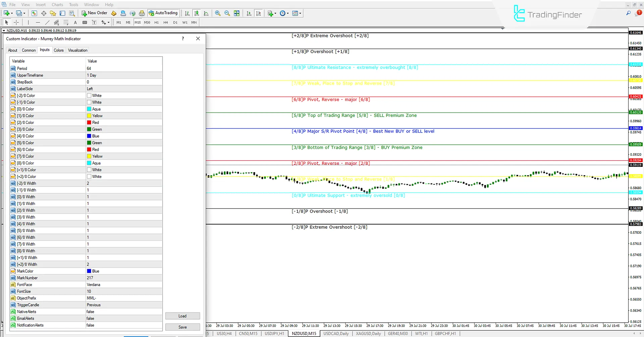Change the MarkColor blue swatch

click(x=89, y=271)
